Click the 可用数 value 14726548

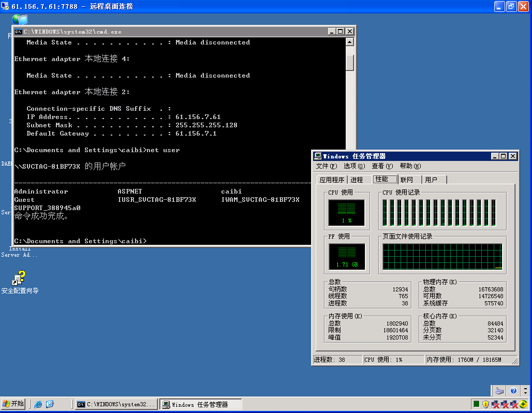[491, 296]
